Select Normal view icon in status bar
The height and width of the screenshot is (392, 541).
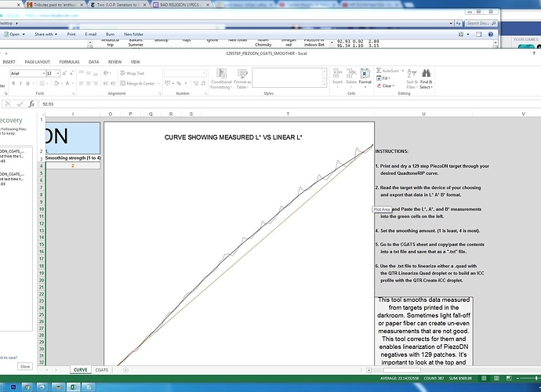point(484,378)
